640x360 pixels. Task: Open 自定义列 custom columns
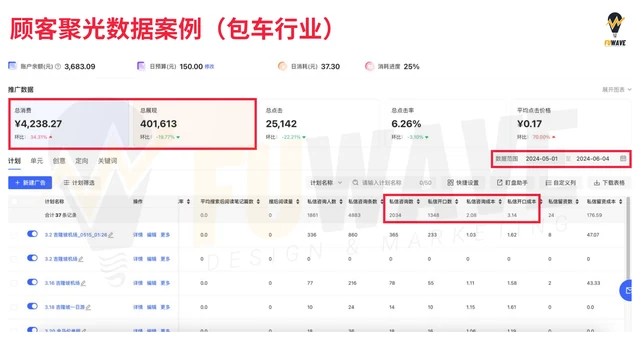[560, 182]
